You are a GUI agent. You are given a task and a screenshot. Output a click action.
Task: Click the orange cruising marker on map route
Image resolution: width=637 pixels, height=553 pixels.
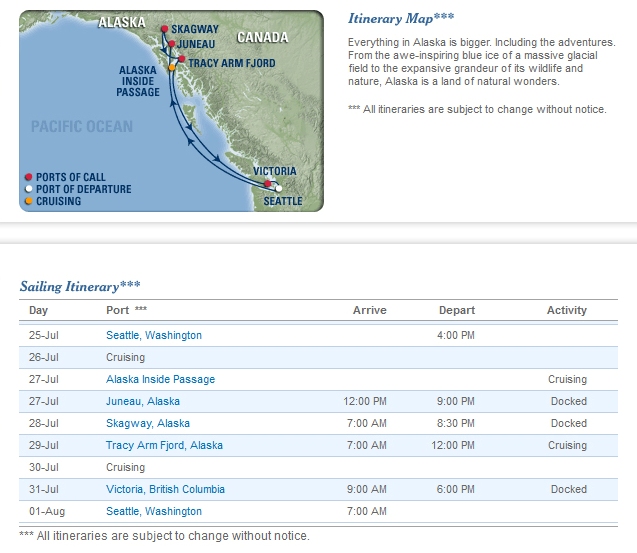[172, 67]
